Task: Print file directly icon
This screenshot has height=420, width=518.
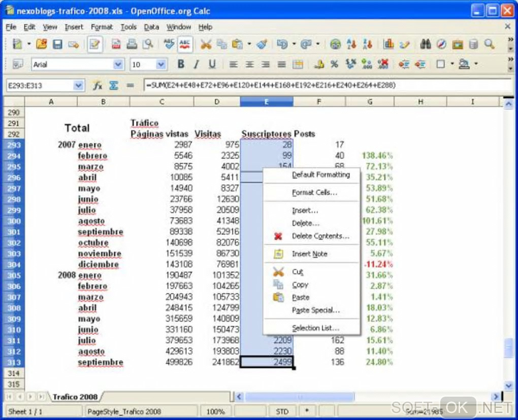Action: (x=132, y=44)
